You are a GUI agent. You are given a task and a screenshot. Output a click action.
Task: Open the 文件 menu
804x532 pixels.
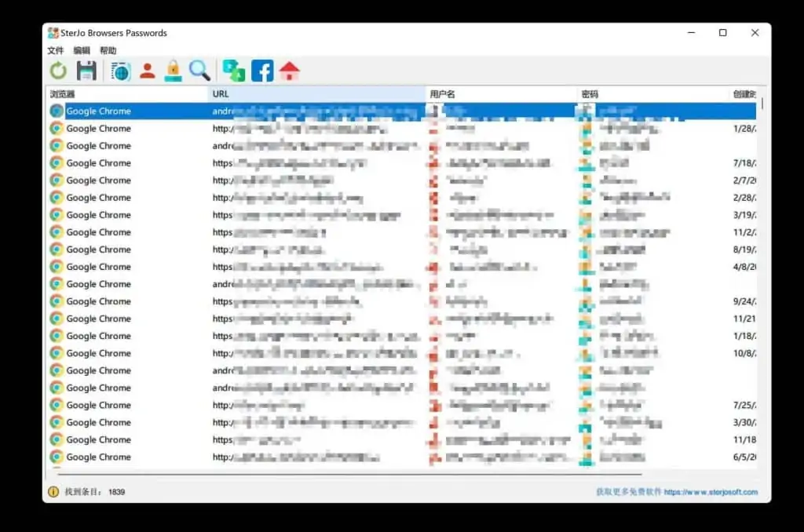point(56,49)
